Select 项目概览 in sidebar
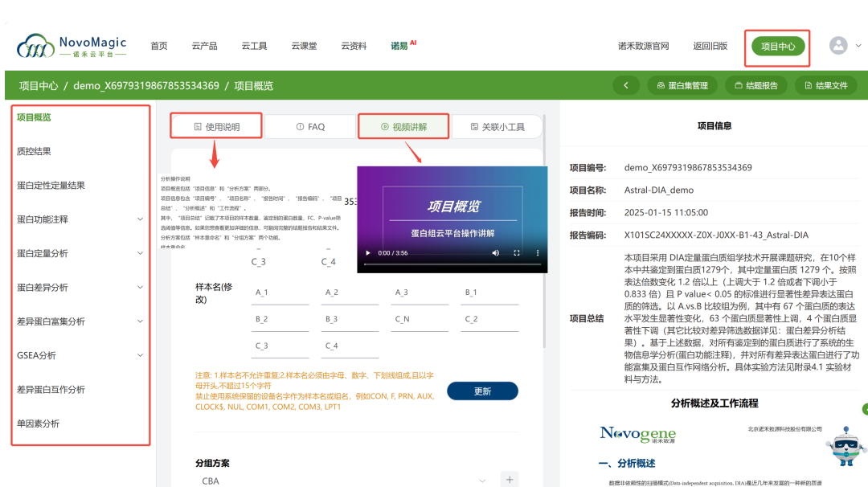Viewport: 868px width, 487px height. point(34,117)
